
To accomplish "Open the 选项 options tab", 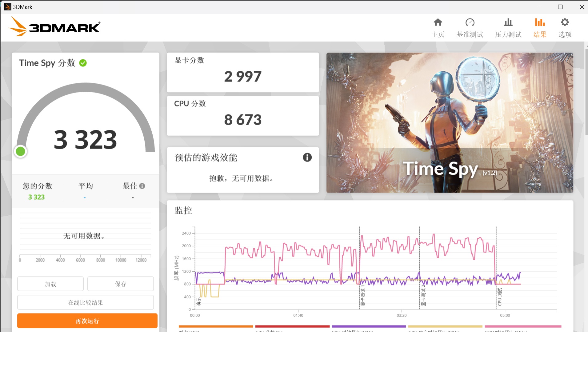I will pyautogui.click(x=565, y=28).
